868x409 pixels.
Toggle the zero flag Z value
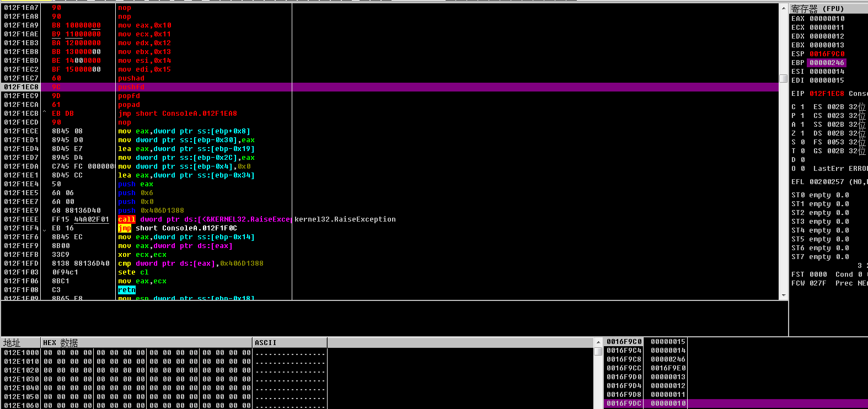click(x=802, y=133)
